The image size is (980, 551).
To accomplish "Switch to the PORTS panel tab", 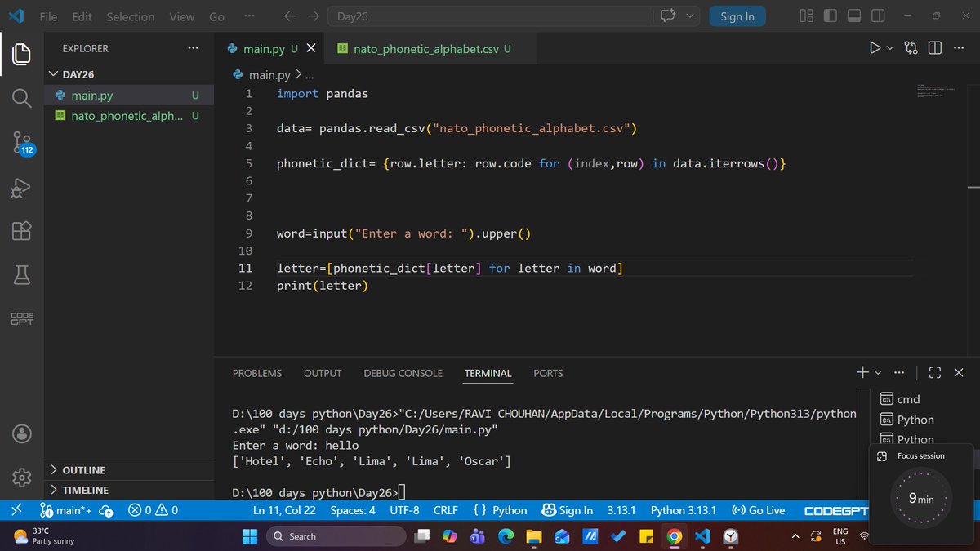I will pyautogui.click(x=548, y=373).
